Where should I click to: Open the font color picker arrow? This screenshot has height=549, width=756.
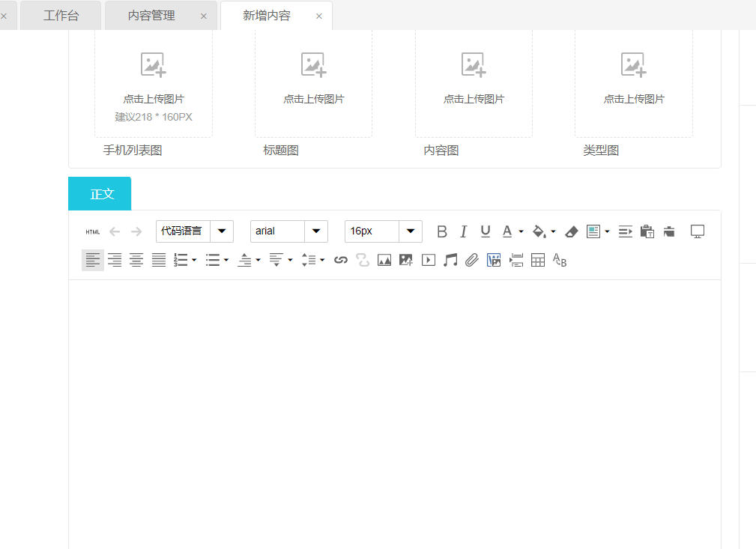point(521,232)
